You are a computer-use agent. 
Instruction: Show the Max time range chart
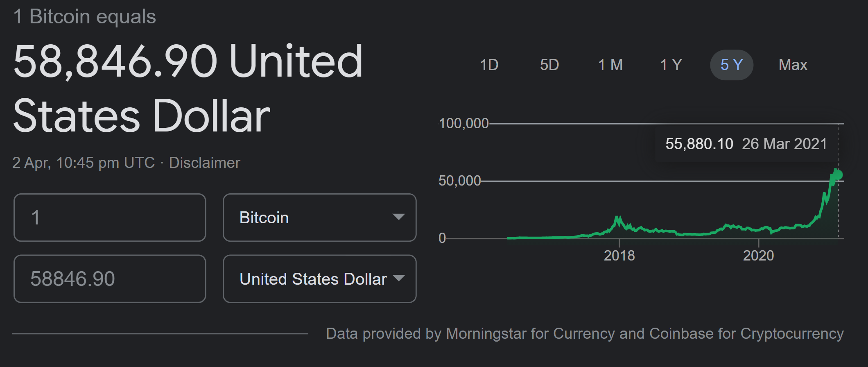[x=793, y=65]
